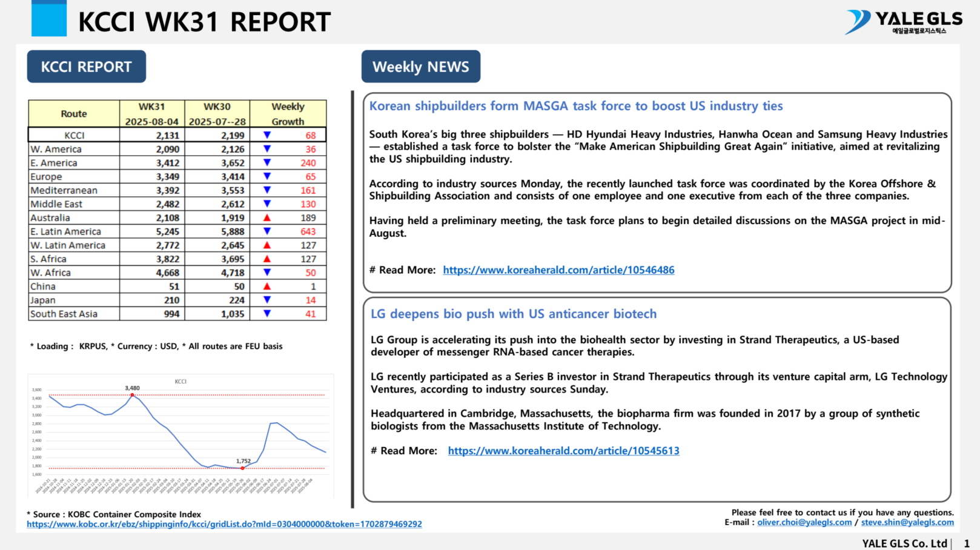Viewport: 980px width, 550px height.
Task: Click the KCCI WK31 REPORT title
Action: pyautogui.click(x=205, y=22)
